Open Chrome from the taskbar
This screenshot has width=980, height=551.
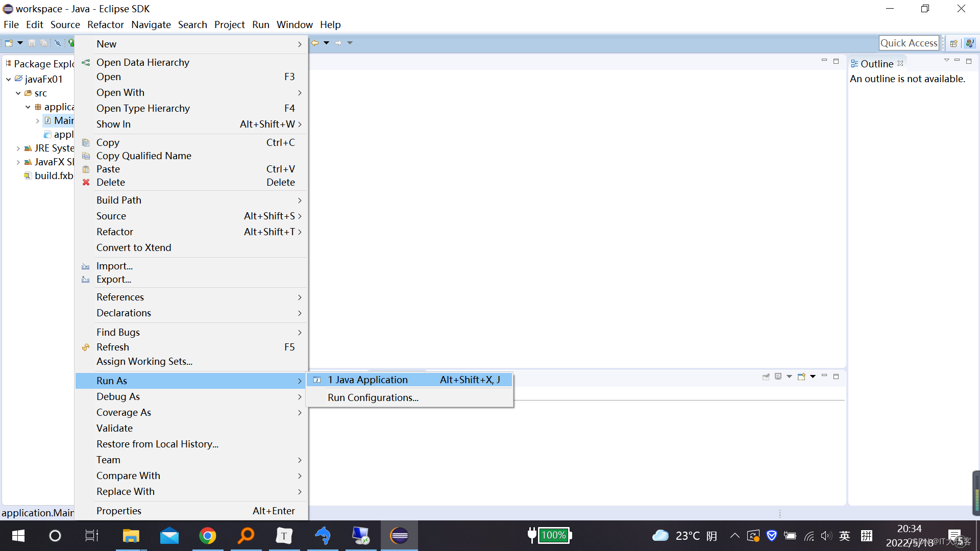pyautogui.click(x=208, y=536)
